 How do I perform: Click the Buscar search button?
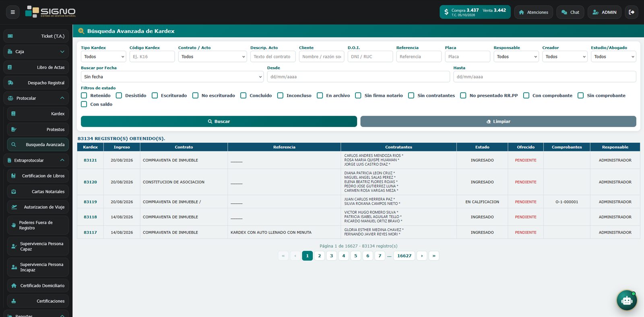click(x=219, y=121)
